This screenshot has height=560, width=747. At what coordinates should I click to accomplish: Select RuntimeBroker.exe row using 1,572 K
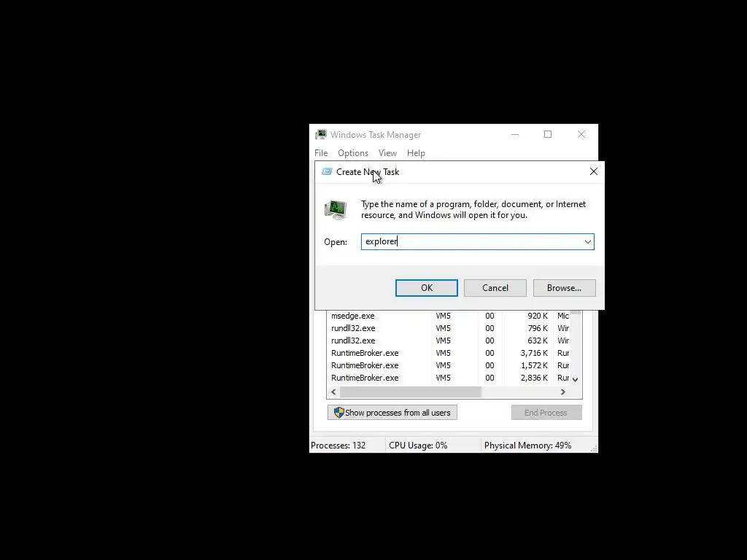[x=448, y=365]
